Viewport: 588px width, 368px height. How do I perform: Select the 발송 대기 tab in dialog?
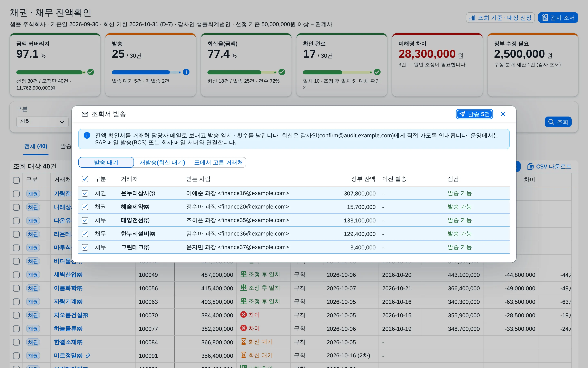[x=106, y=162]
